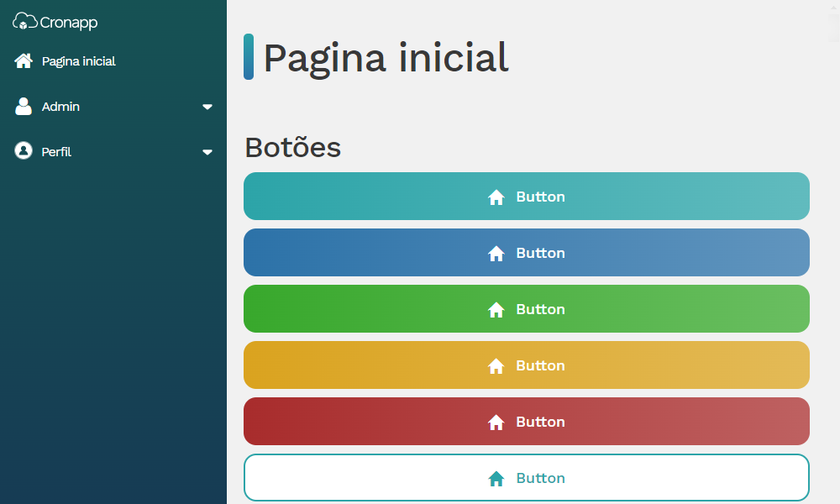
Task: Click the teal house icon in the white outlined button
Action: click(x=496, y=478)
